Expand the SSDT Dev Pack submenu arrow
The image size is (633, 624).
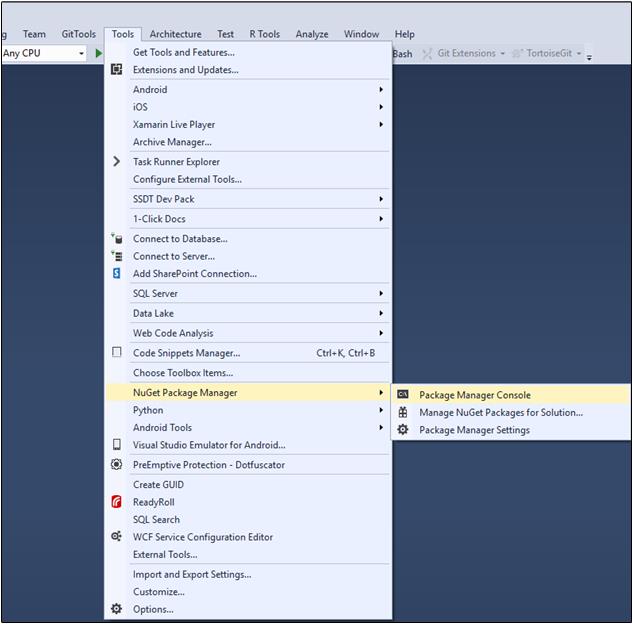381,199
